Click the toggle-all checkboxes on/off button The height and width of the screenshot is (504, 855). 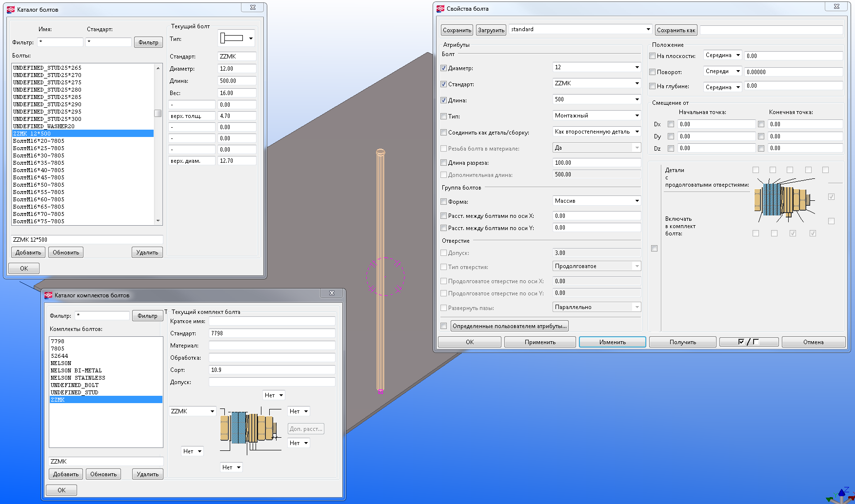pos(749,342)
